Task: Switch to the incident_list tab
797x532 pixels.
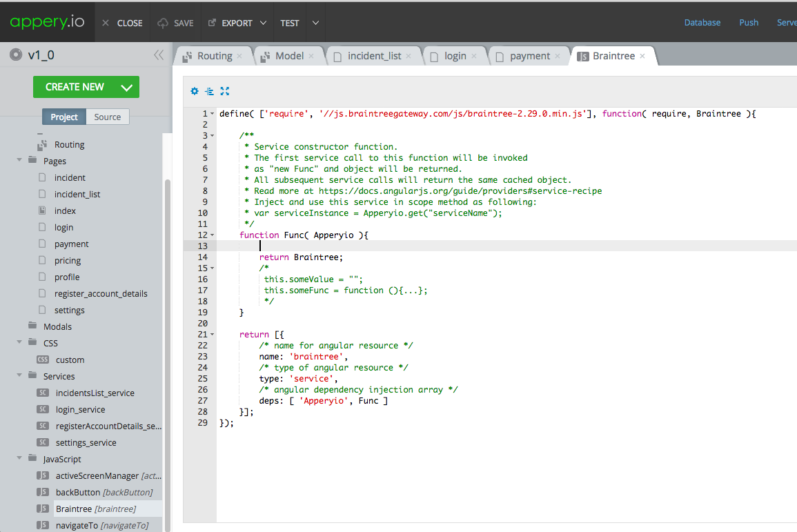Action: 373,56
